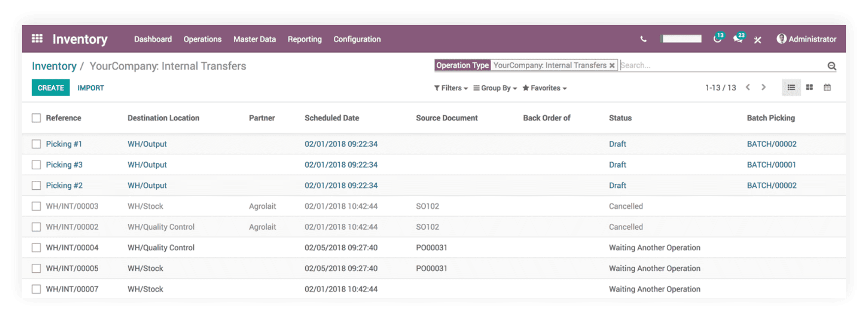
Task: Click the white status field in top bar
Action: tap(682, 38)
